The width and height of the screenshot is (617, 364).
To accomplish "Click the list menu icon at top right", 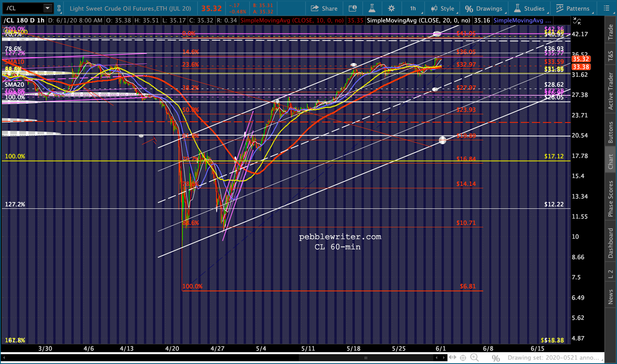I will (606, 8).
